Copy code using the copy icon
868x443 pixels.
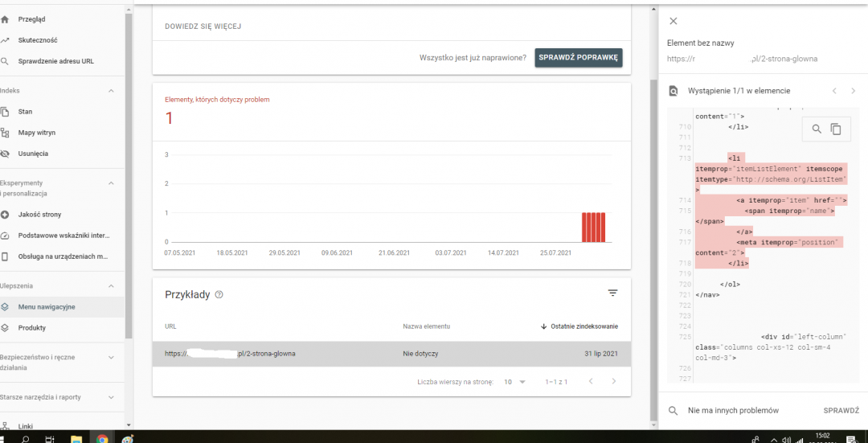click(836, 129)
